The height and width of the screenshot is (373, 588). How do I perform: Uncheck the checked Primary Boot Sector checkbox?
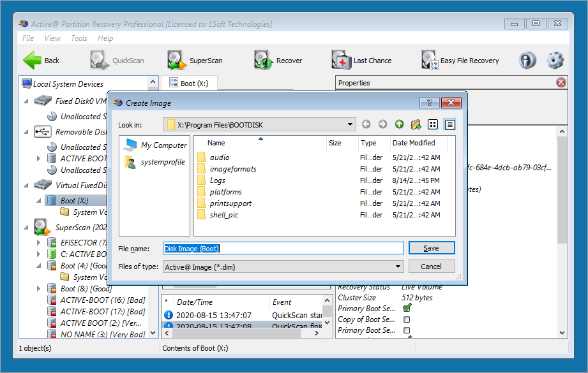pyautogui.click(x=407, y=309)
